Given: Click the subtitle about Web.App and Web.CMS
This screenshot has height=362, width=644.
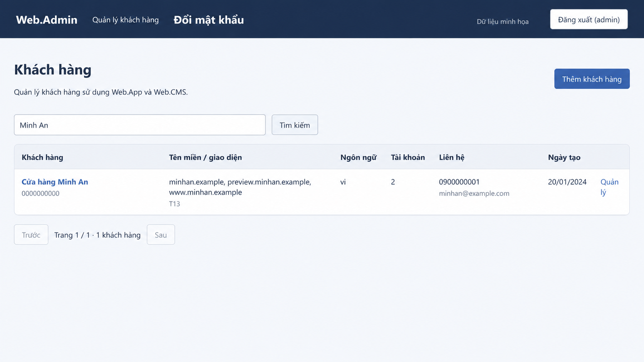Looking at the screenshot, I should click(101, 92).
